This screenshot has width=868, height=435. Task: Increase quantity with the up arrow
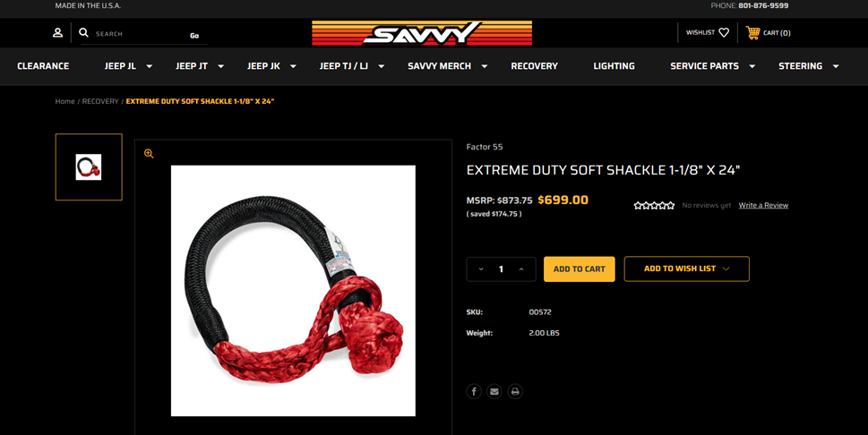click(521, 269)
